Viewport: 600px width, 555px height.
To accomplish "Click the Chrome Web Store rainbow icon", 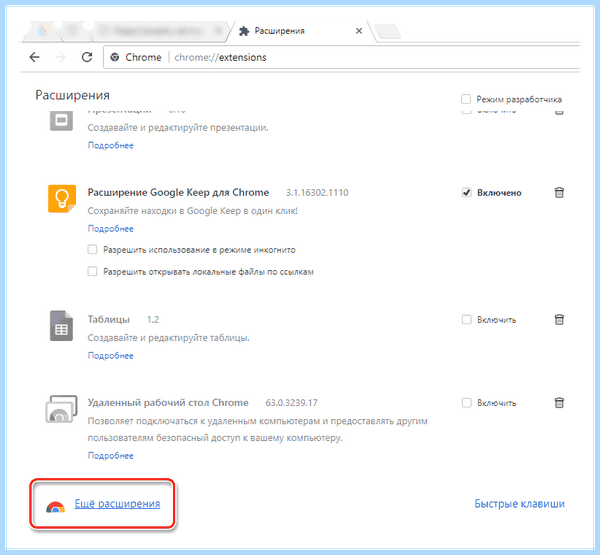I will 55,507.
